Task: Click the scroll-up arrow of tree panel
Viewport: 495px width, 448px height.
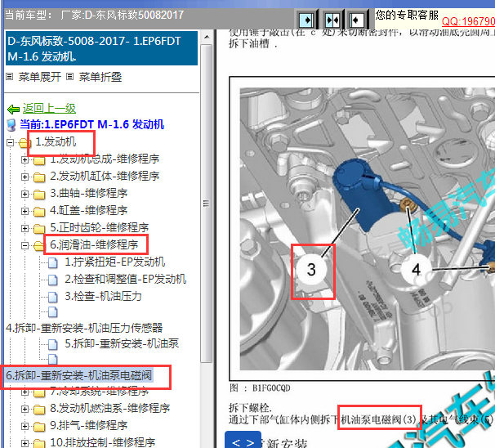Action: click(x=207, y=37)
